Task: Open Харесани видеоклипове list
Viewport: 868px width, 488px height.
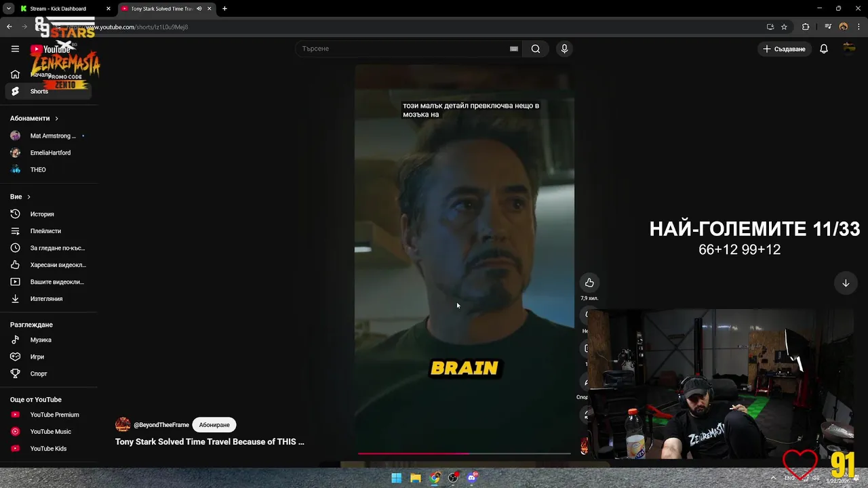Action: tap(48, 265)
